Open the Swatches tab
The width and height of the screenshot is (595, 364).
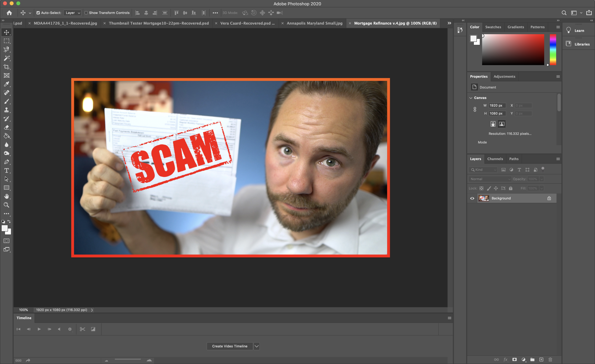tap(493, 27)
